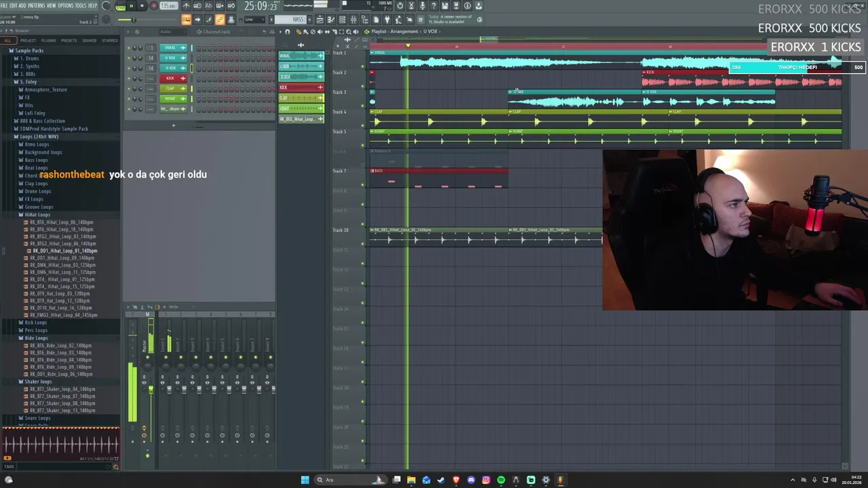Open the OPTIONS menu
The height and width of the screenshot is (488, 868).
click(x=65, y=5)
